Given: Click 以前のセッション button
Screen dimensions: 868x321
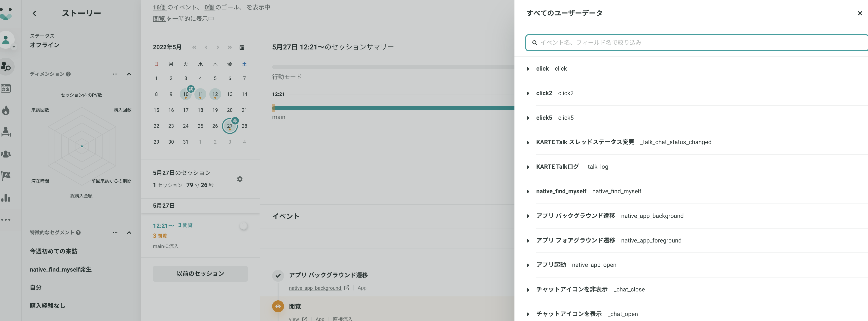Looking at the screenshot, I should click(x=200, y=274).
